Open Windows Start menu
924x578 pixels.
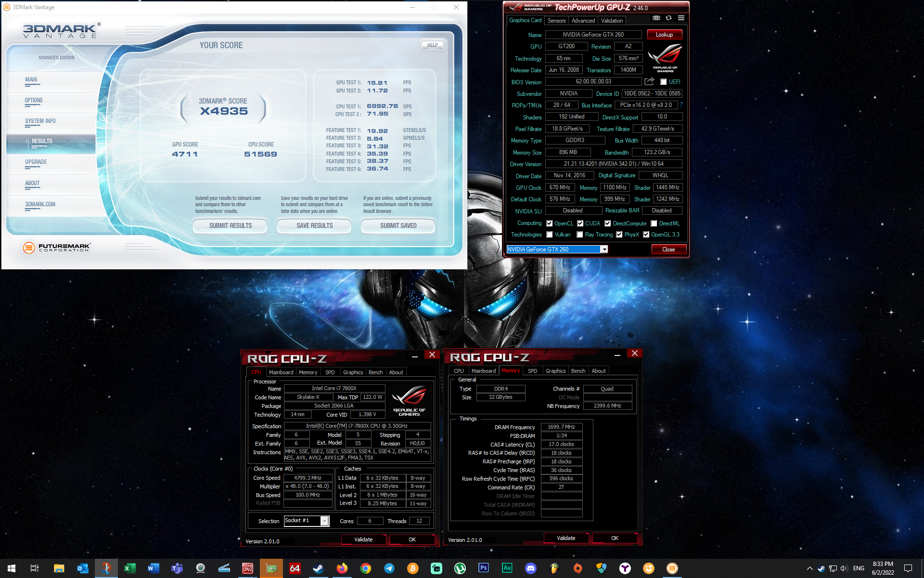coord(12,568)
